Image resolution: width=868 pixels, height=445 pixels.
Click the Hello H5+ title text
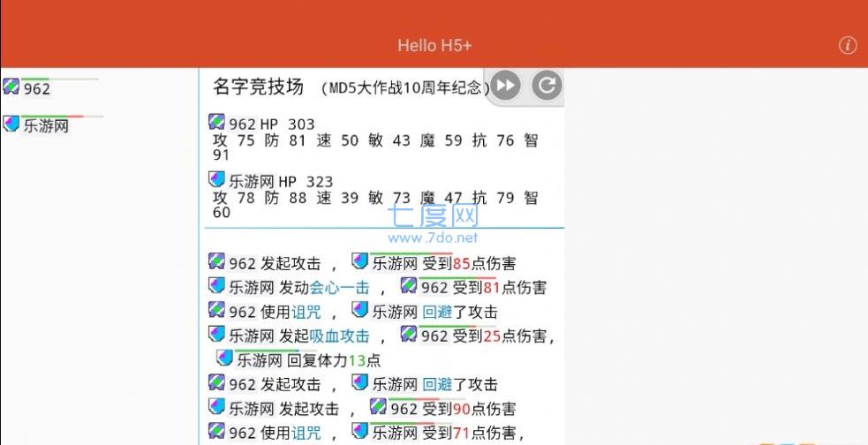(x=434, y=46)
